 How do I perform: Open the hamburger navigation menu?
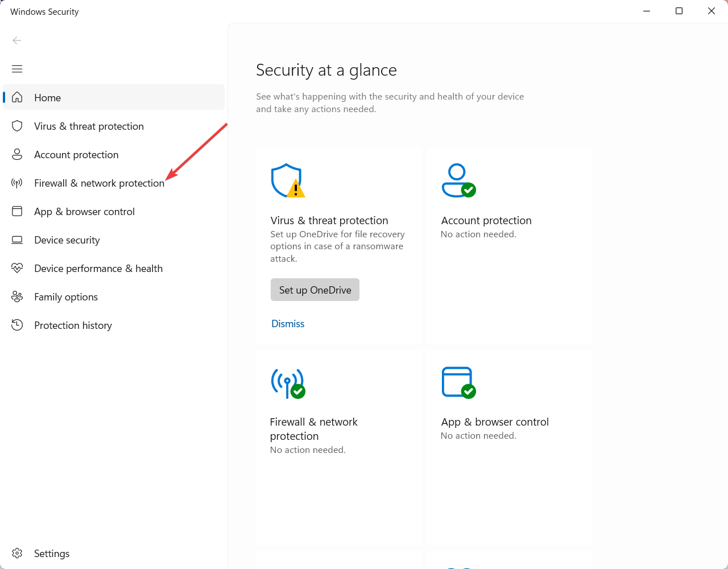click(x=17, y=69)
